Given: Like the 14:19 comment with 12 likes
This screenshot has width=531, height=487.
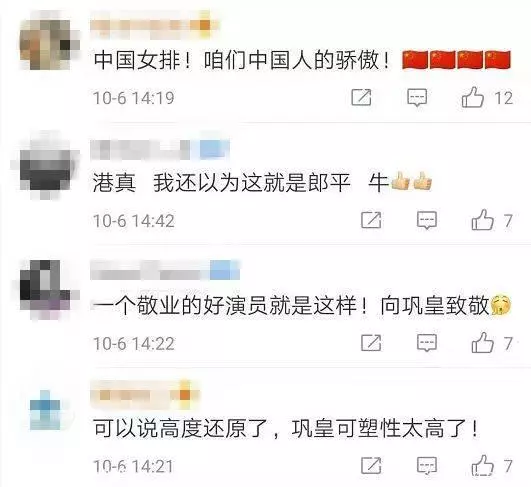Looking at the screenshot, I should (472, 98).
